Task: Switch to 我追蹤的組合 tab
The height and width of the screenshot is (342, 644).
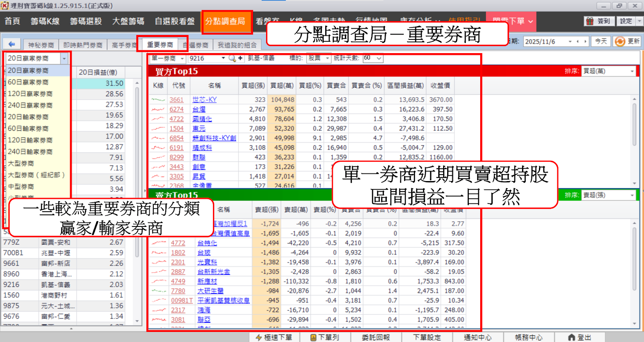Action: 237,45
